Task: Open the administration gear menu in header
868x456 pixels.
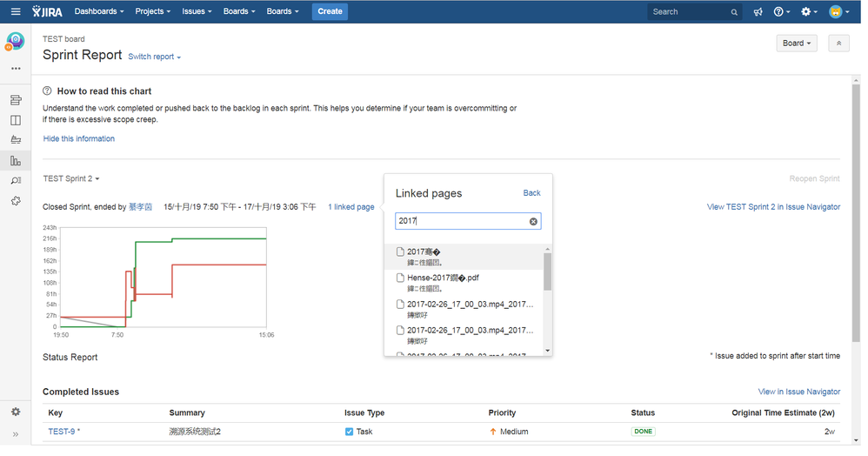Action: click(x=809, y=11)
